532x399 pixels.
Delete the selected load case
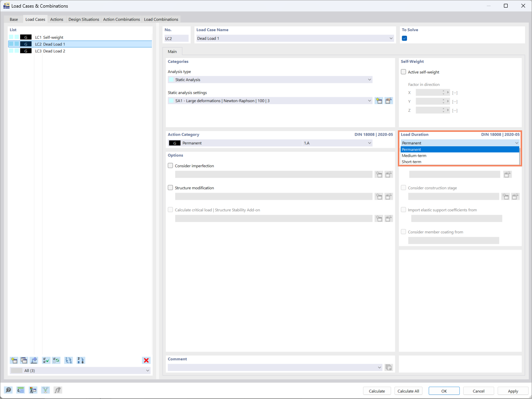click(x=146, y=360)
